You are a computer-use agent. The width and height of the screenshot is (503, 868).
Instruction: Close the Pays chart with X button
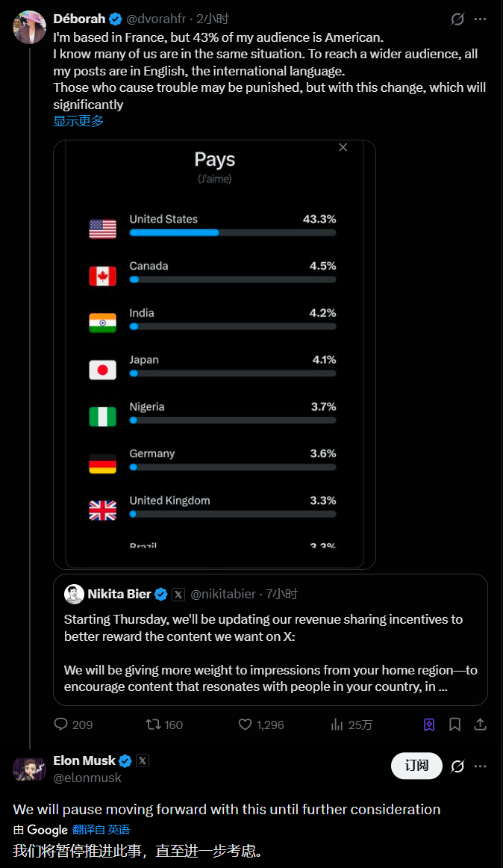[343, 147]
